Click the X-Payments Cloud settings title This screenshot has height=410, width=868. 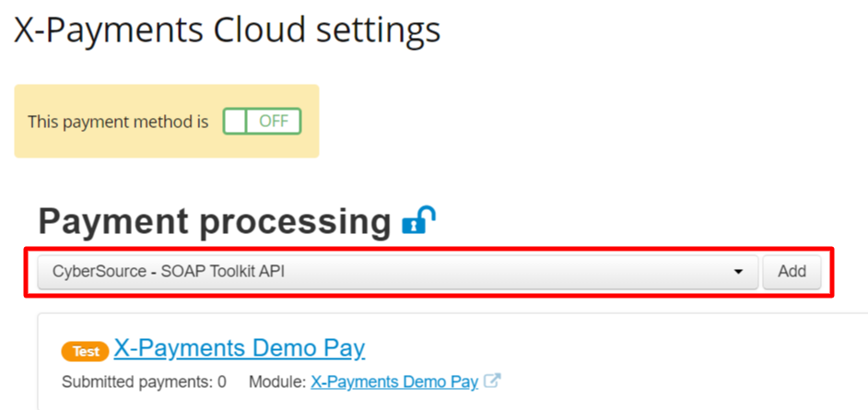click(x=227, y=29)
